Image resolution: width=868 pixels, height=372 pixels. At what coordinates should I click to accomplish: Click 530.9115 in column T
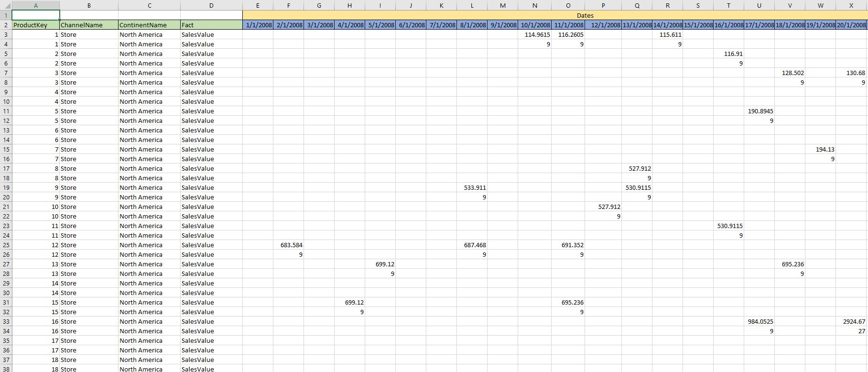click(728, 226)
